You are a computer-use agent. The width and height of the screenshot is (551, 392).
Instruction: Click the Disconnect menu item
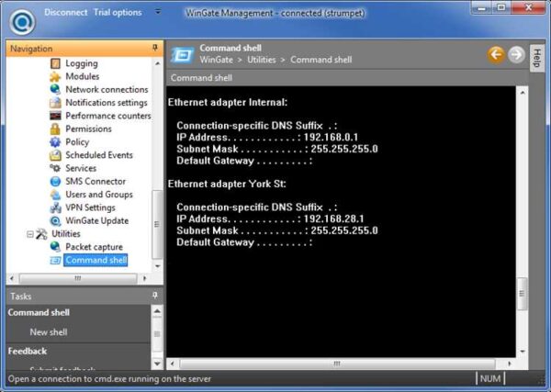pyautogui.click(x=66, y=12)
